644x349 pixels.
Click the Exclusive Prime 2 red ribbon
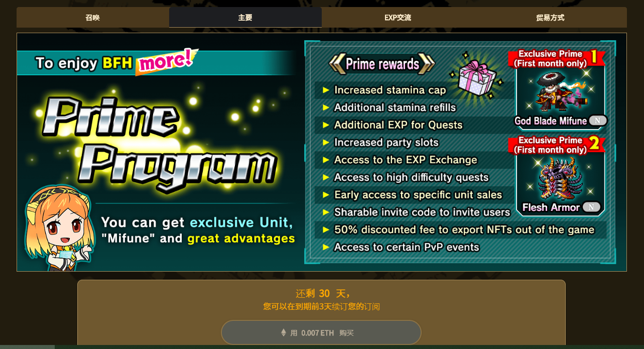click(556, 145)
